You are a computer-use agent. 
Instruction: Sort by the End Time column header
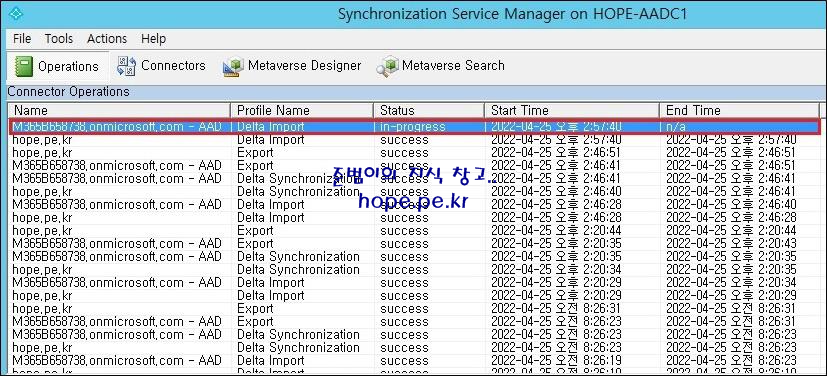click(739, 111)
